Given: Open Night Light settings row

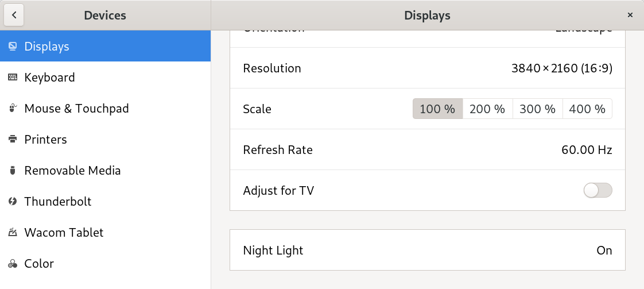Looking at the screenshot, I should (428, 250).
